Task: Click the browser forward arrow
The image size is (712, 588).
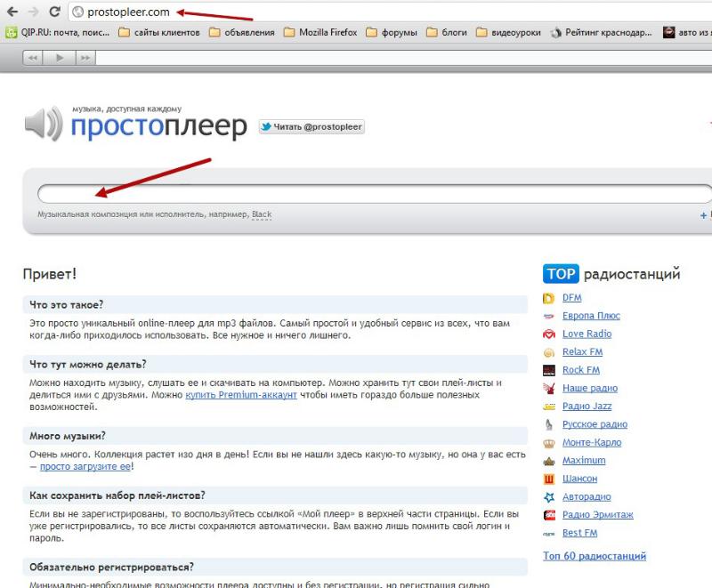Action: coord(33,12)
